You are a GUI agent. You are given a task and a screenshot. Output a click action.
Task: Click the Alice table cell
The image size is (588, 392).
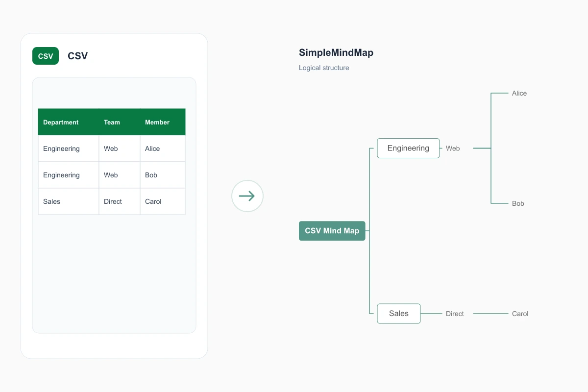(x=163, y=148)
